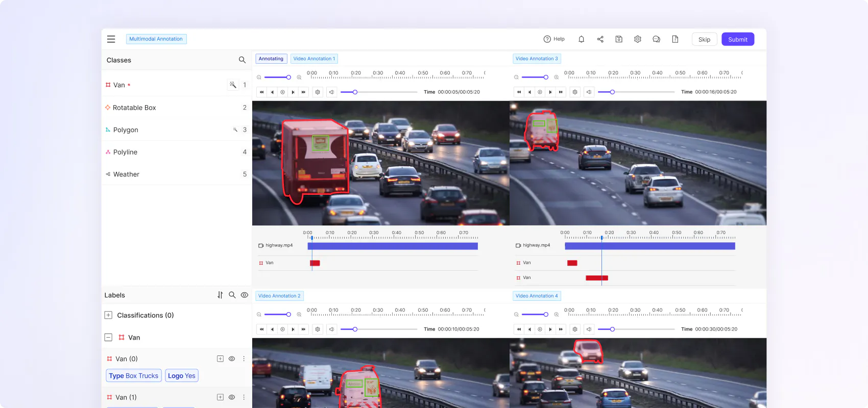Open player settings in Video Annotation 3
868x408 pixels.
point(575,92)
